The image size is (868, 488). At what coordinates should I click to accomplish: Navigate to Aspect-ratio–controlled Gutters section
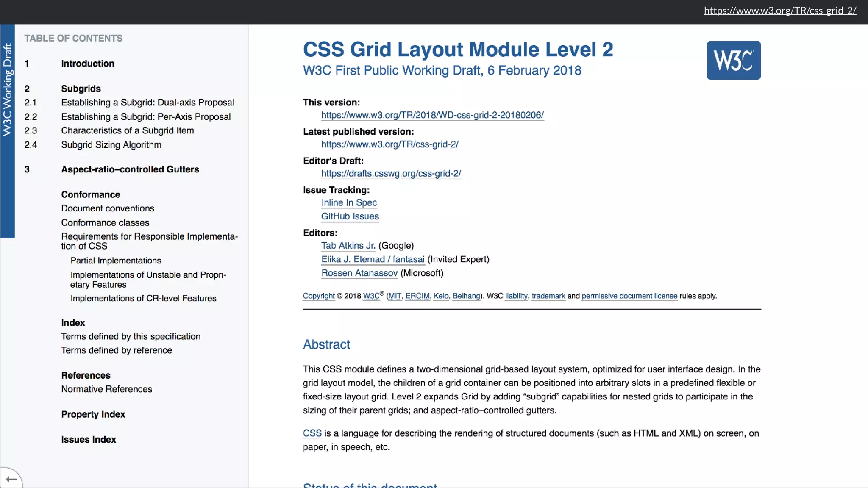coord(130,169)
